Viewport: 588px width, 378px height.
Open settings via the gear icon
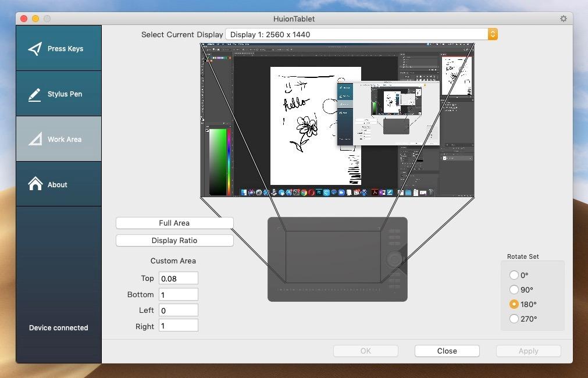click(563, 19)
